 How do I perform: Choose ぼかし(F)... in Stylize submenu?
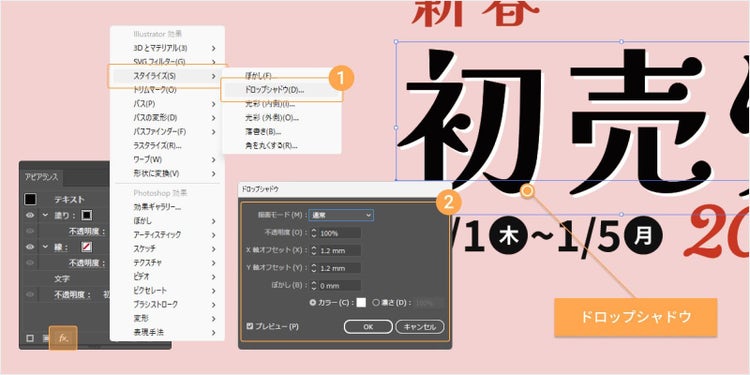point(282,76)
